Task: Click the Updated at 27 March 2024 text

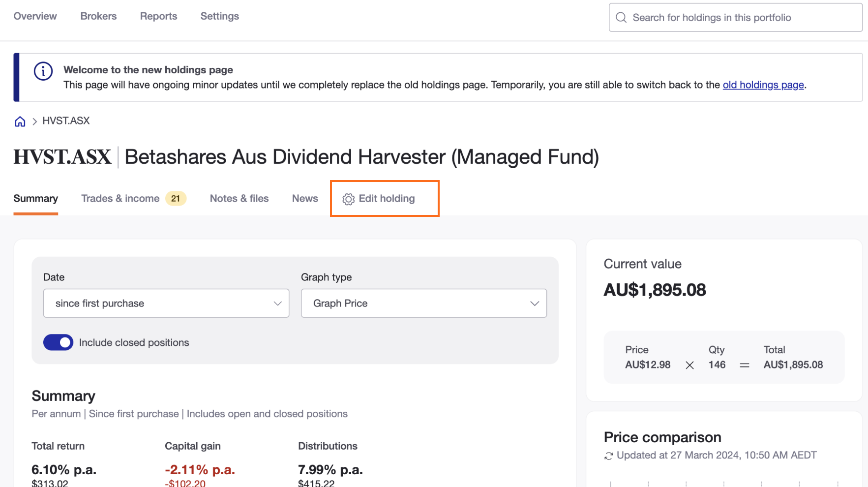Action: pyautogui.click(x=717, y=456)
